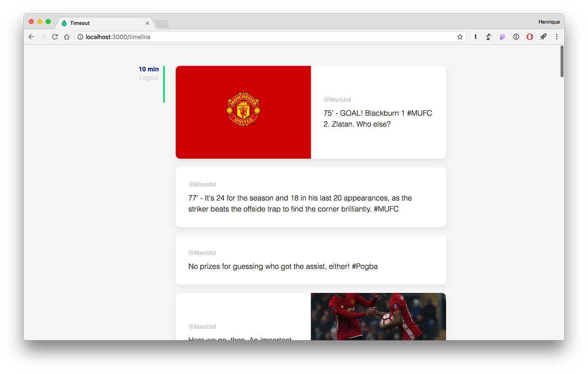This screenshot has width=588, height=374.
Task: Open the purple gradient P extension
Action: coord(503,37)
